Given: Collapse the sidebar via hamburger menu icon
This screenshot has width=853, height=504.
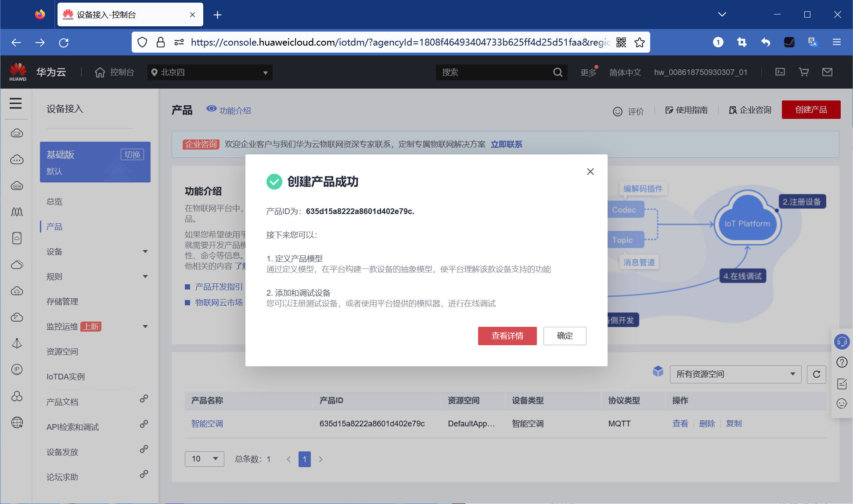Looking at the screenshot, I should click(16, 103).
